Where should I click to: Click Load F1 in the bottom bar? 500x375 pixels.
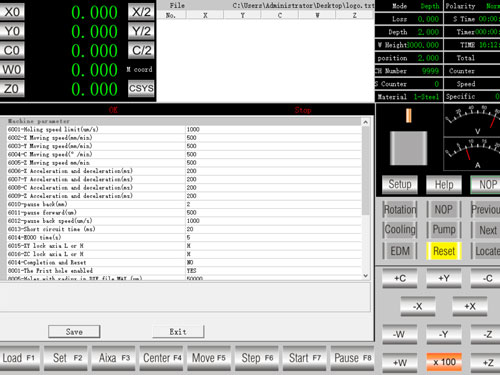19,358
